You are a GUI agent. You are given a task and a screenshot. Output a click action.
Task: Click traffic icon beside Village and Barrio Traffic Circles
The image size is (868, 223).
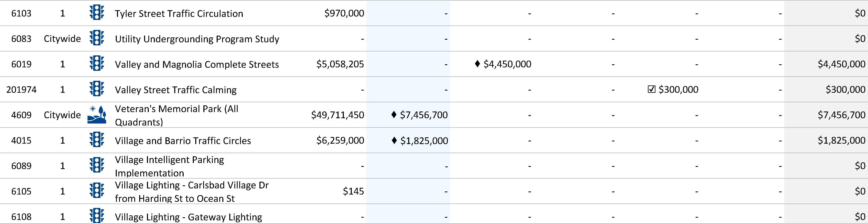[x=97, y=140]
